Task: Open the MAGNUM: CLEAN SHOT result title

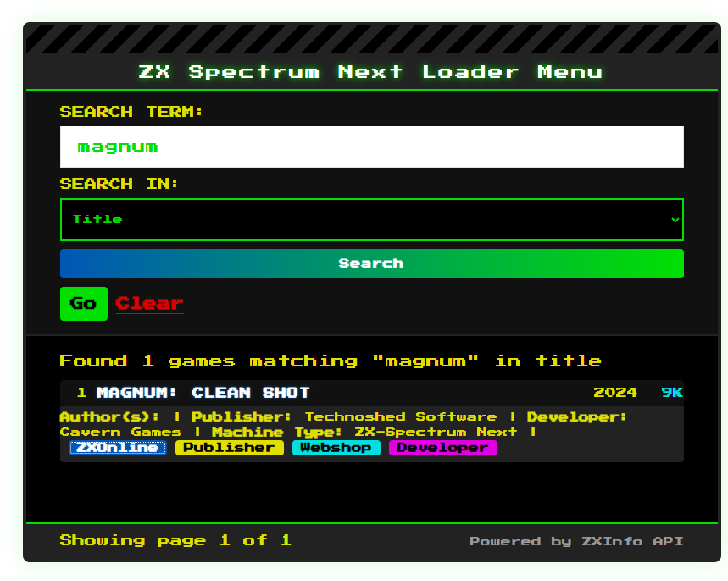Action: point(203,393)
